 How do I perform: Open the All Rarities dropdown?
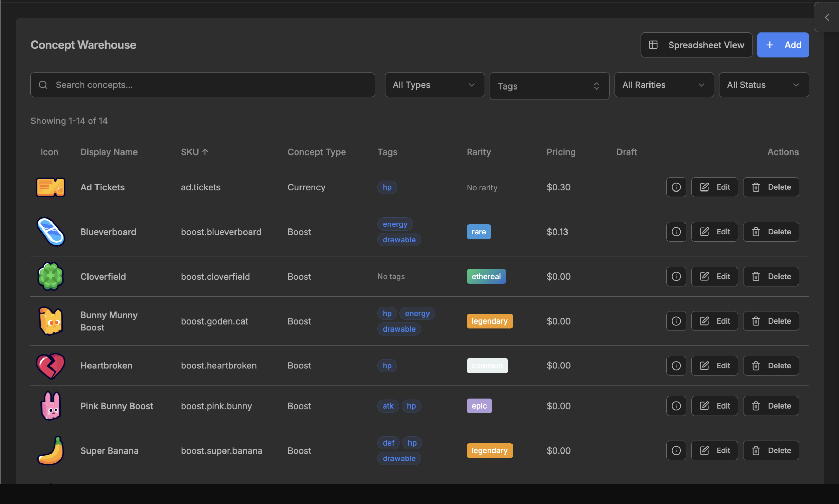coord(663,85)
